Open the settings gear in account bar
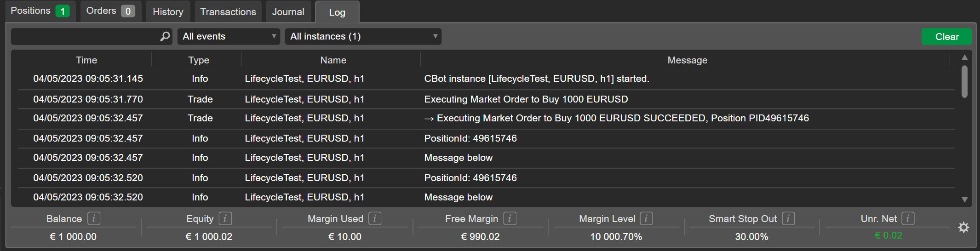The height and width of the screenshot is (251, 980). (963, 228)
